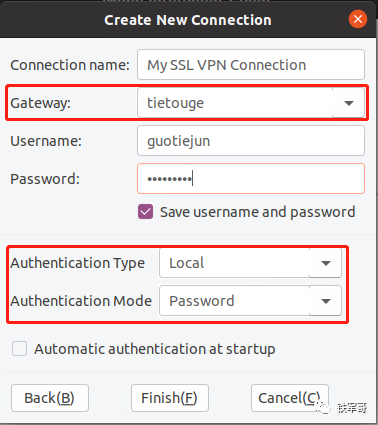Viewport: 378px width, 425px height.
Task: Click the Create New Connection title bar
Action: [x=188, y=20]
